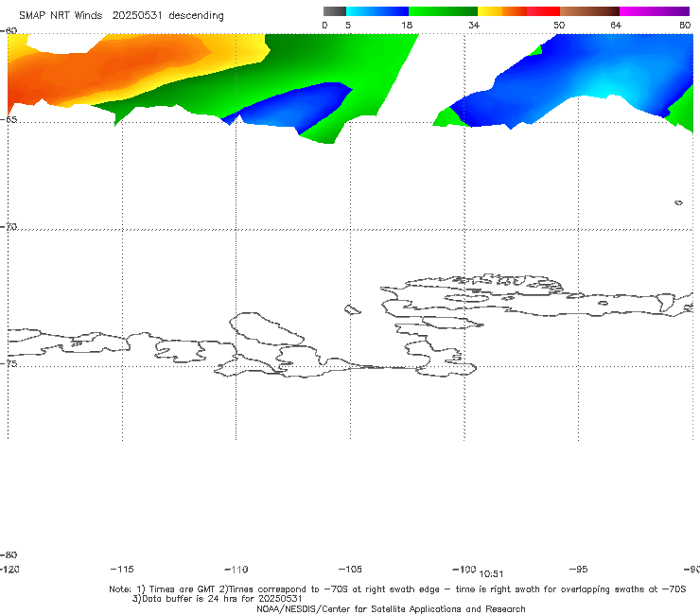This screenshot has height=615, width=700.
Task: Click the blue segment of the wind color bar
Action: tap(376, 11)
